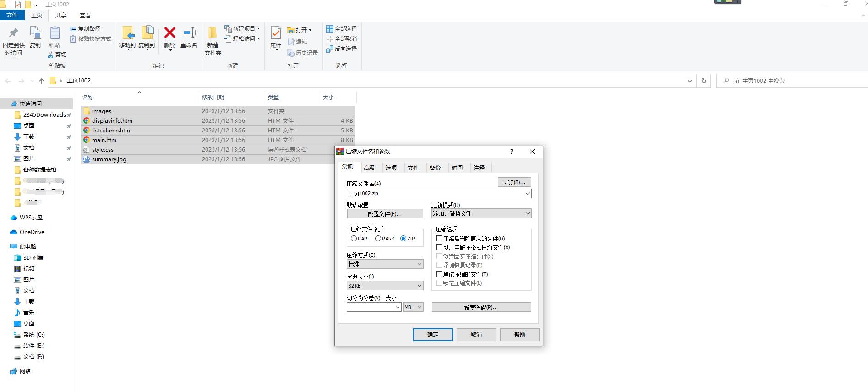868x392 pixels.
Task: Click the Pin to Quick Access icon
Action: tap(14, 34)
